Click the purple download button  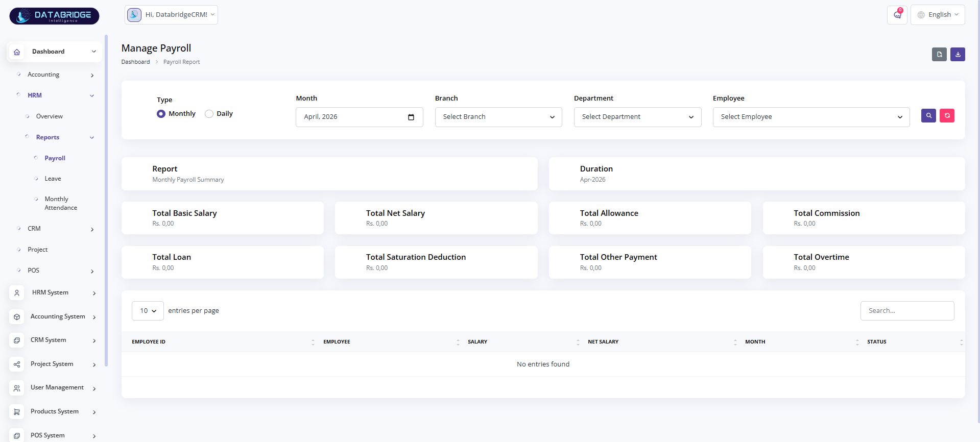[x=958, y=54]
